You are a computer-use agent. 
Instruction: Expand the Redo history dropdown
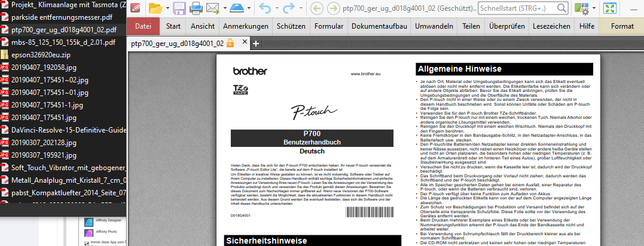point(301,8)
